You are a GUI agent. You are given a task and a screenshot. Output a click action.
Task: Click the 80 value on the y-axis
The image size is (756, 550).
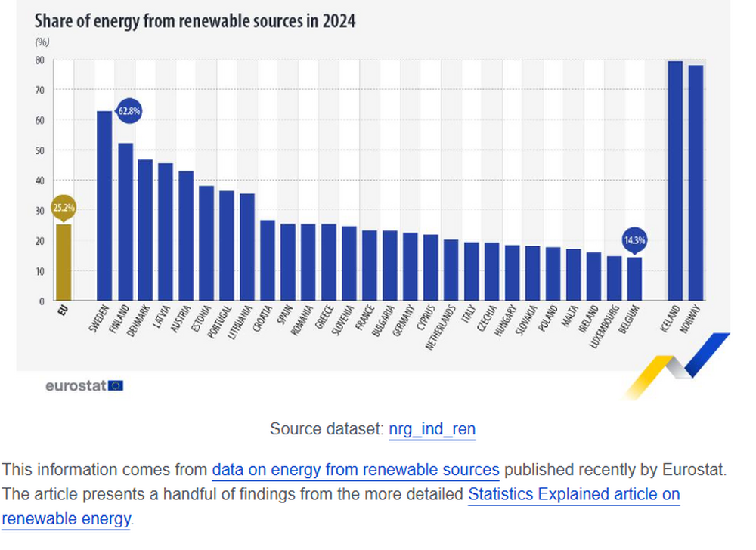(x=39, y=59)
